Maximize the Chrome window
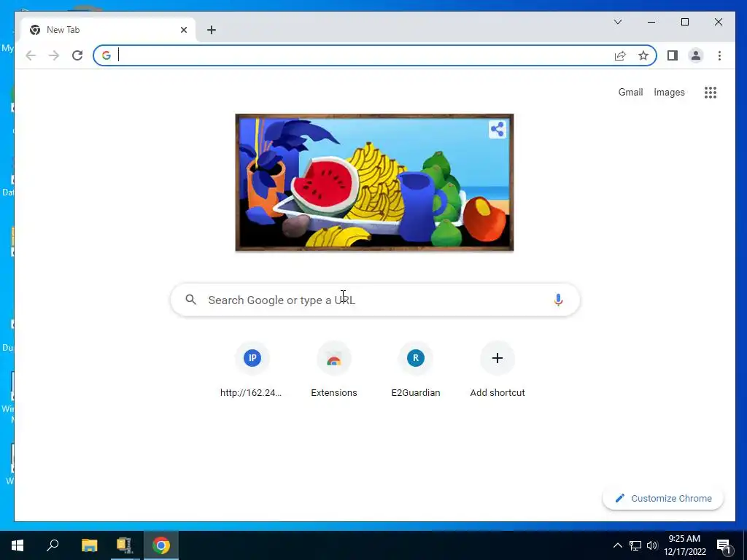 [x=684, y=22]
